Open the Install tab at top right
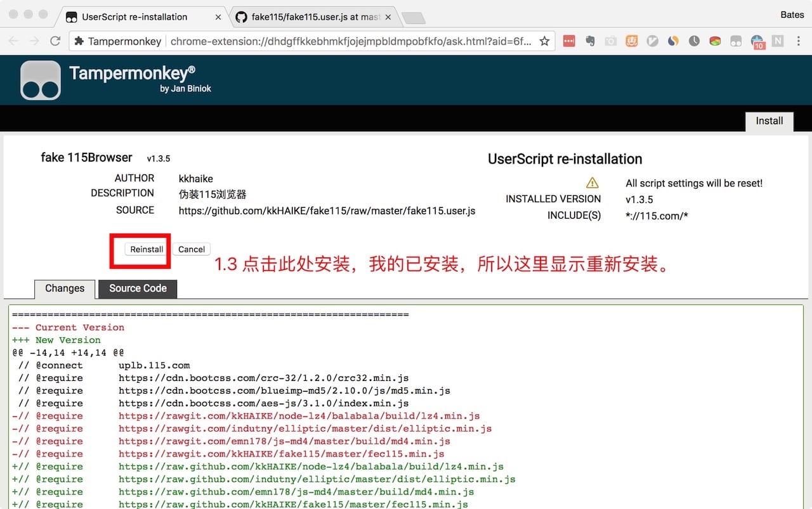This screenshot has width=812, height=509. pos(769,121)
